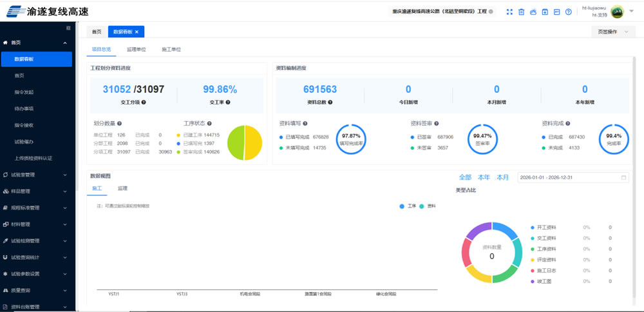Open the weather cloud icon in header

click(533, 12)
